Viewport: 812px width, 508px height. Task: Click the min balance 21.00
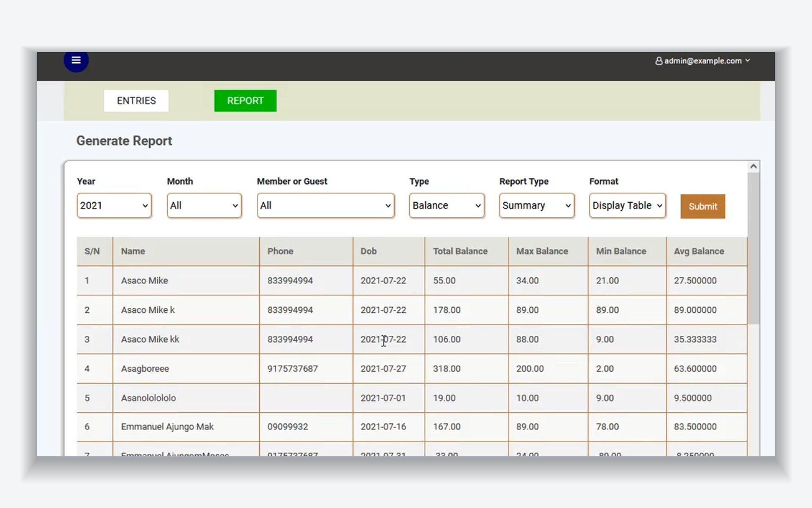coord(607,281)
